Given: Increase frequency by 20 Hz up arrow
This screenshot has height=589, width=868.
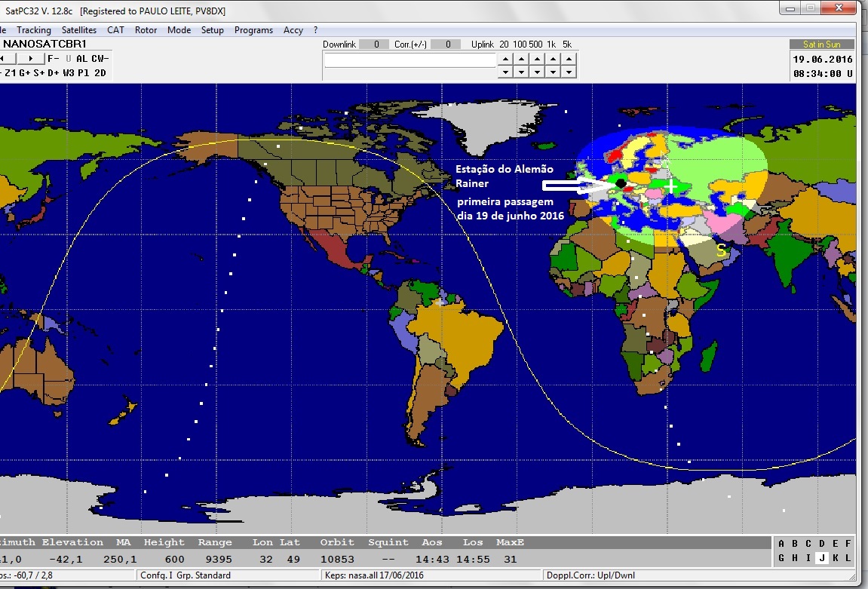Looking at the screenshot, I should [504, 58].
